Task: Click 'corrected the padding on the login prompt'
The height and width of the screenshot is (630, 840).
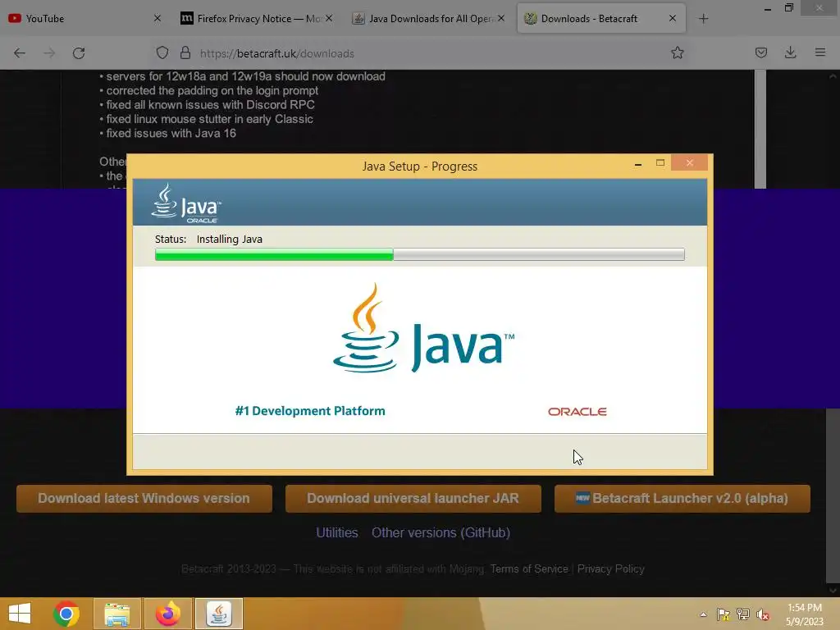Action: (212, 90)
